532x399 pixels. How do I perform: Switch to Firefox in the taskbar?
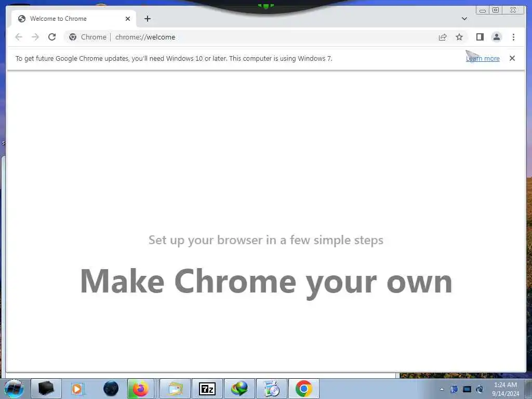click(x=141, y=389)
